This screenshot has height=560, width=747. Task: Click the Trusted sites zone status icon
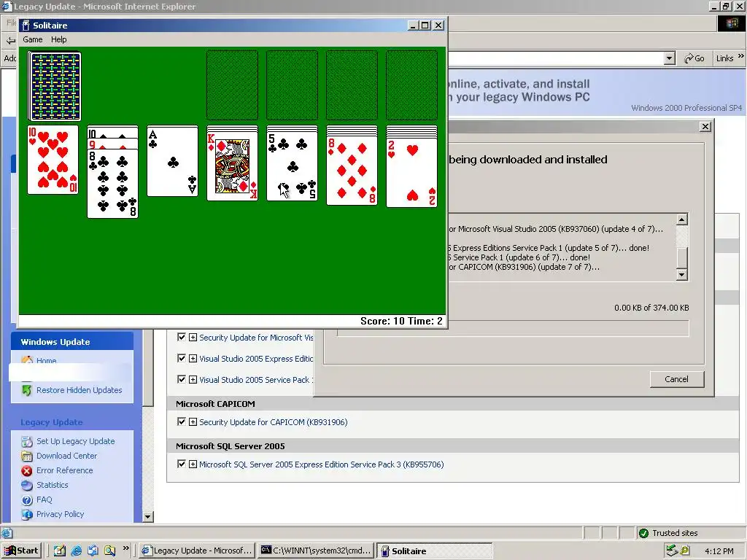pyautogui.click(x=643, y=533)
